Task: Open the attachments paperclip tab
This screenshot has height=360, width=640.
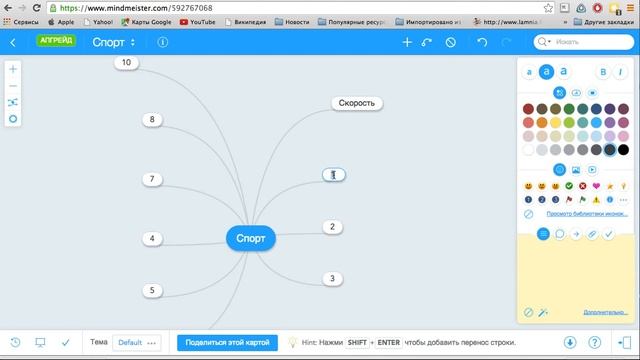Action: 592,234
